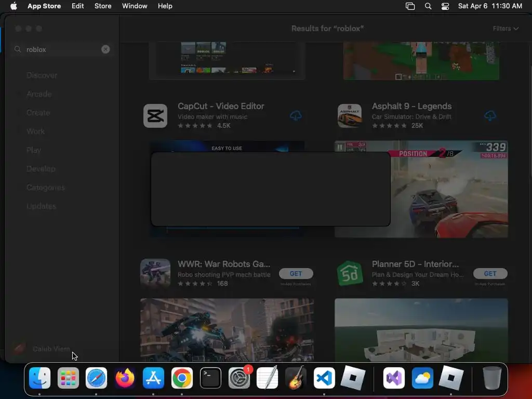Image resolution: width=532 pixels, height=399 pixels.
Task: Clear the roblox search field
Action: coord(105,49)
